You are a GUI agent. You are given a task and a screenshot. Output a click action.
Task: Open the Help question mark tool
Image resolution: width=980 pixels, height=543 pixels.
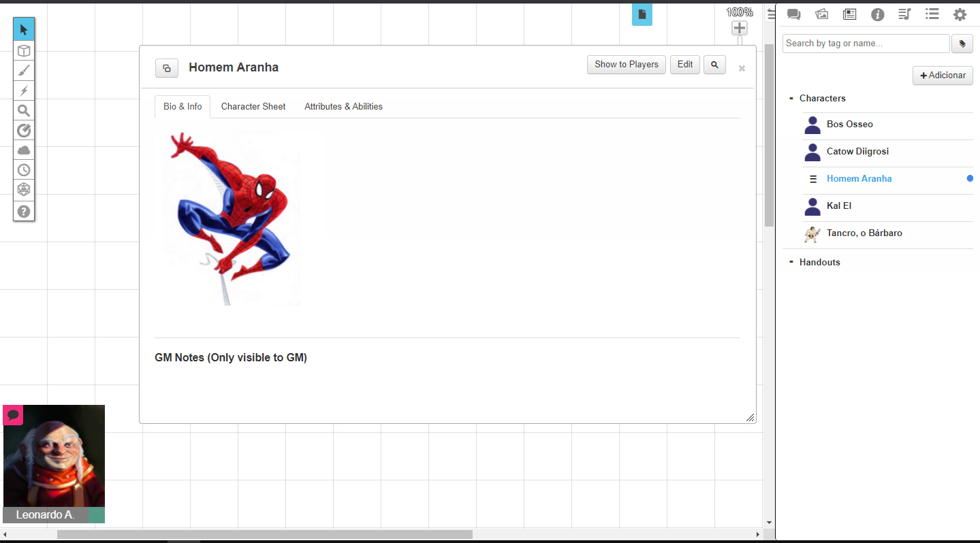click(24, 211)
